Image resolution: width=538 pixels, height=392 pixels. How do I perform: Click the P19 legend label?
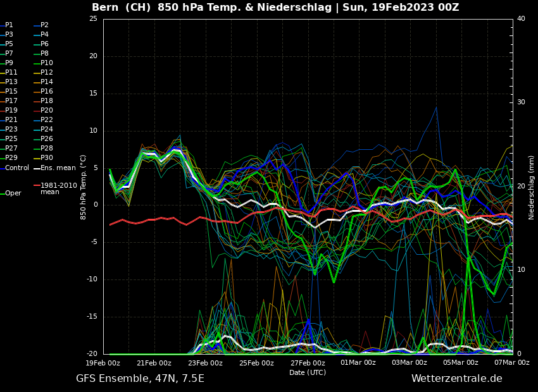pos(11,111)
